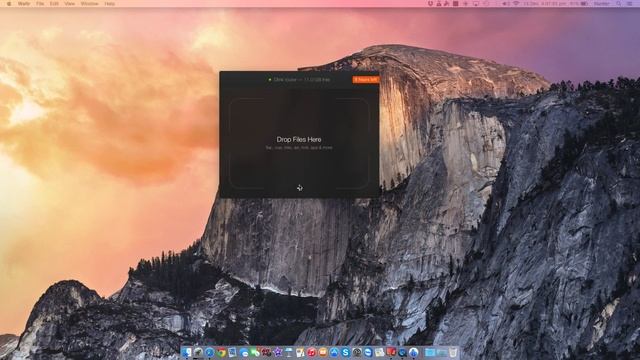Screen dimensions: 640x360
Task: Click the orange hours-left trial button
Action: 366,80
